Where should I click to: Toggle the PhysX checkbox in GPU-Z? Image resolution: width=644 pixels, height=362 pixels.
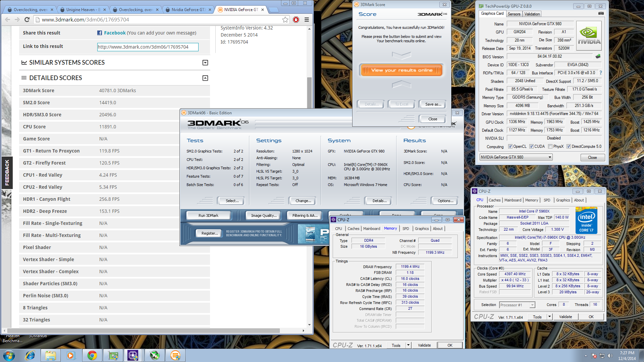pos(550,146)
